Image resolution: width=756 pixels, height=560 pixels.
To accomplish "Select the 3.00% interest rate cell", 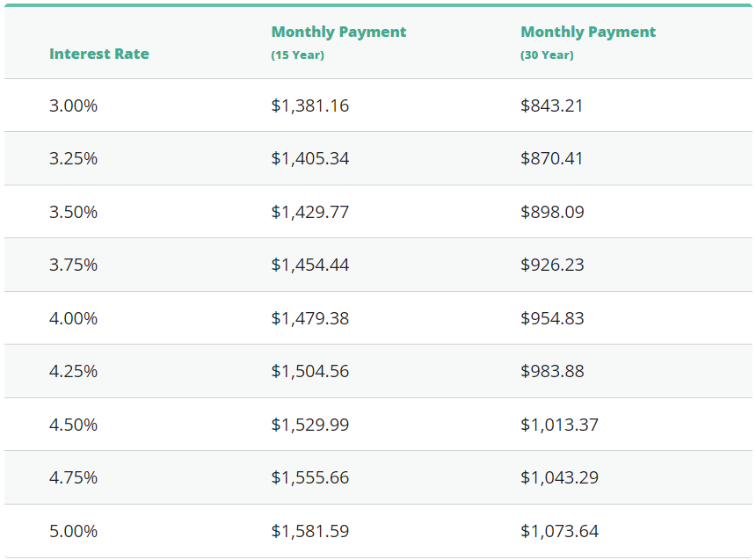I will [73, 105].
